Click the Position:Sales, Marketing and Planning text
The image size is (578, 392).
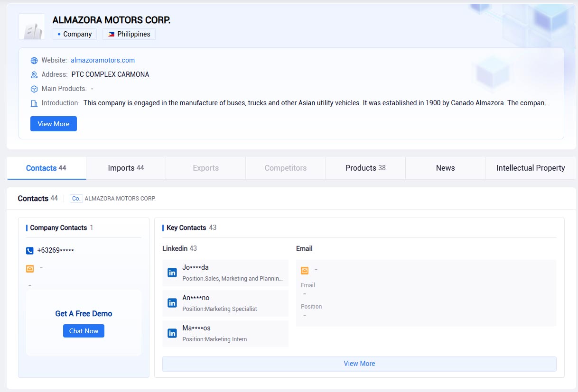pyautogui.click(x=233, y=279)
